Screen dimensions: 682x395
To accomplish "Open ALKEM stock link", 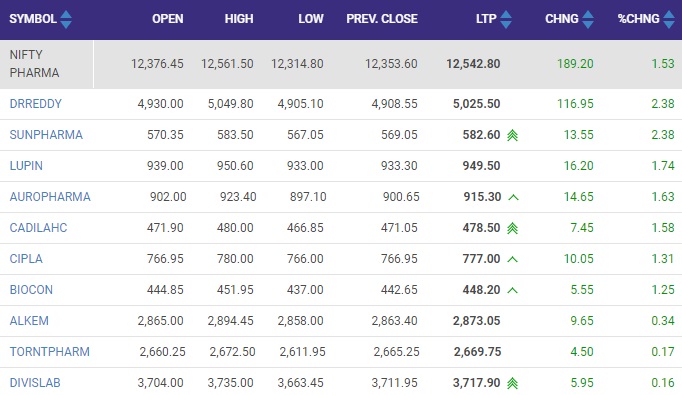I will click(x=29, y=321).
